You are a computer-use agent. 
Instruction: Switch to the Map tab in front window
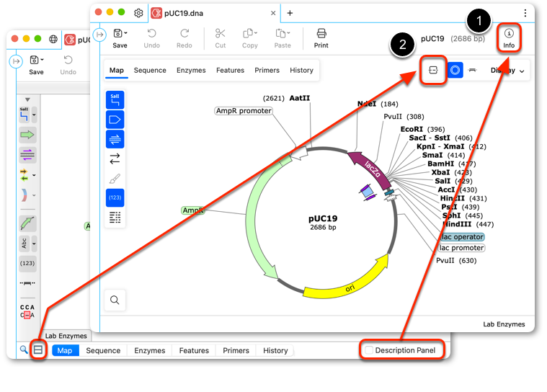pyautogui.click(x=117, y=70)
